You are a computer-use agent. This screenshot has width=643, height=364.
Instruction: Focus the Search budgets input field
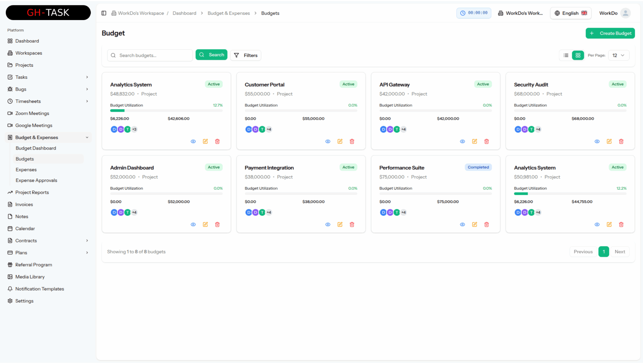point(150,55)
